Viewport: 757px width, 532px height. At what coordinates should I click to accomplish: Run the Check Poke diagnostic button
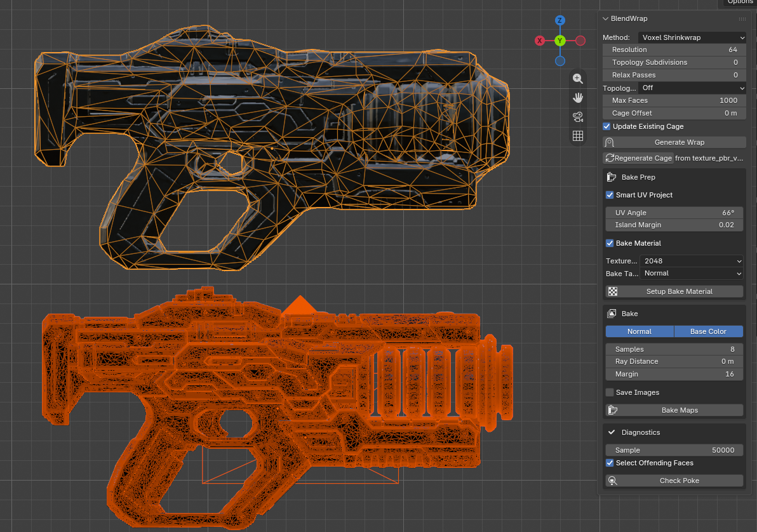coord(674,481)
